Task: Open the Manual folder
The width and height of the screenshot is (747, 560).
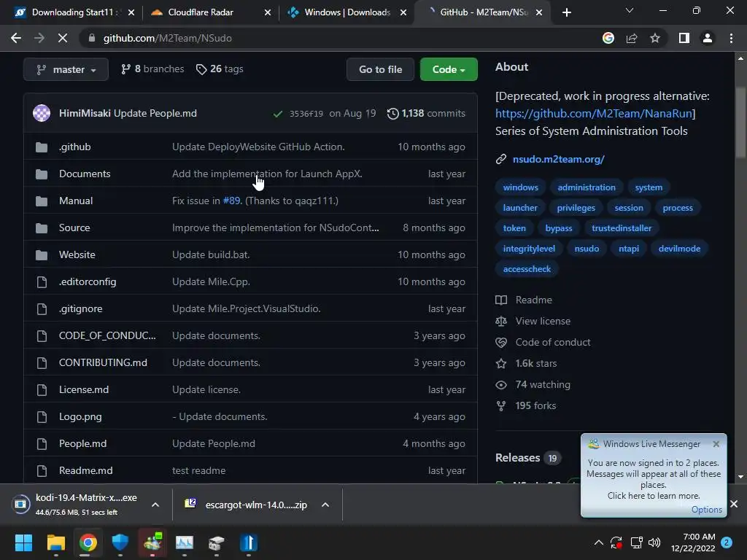Action: point(76,201)
